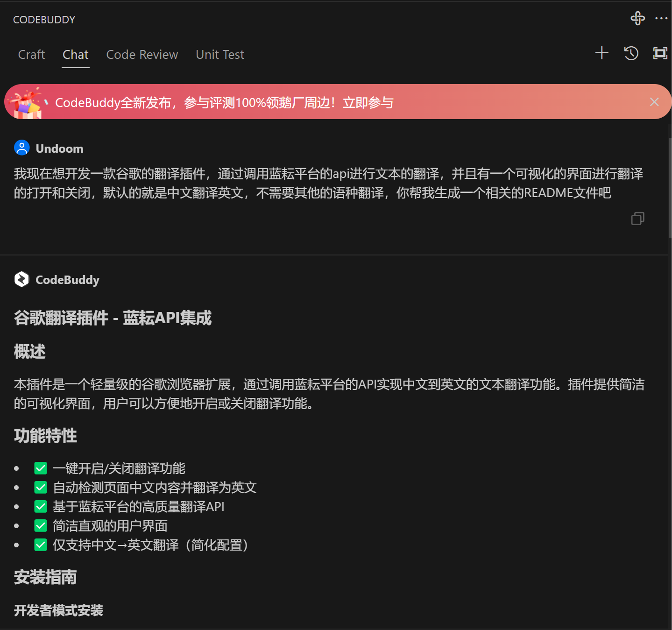This screenshot has height=630, width=672.
Task: Toggle the 一键开启/关闭翻译功能 checkbox
Action: 41,468
